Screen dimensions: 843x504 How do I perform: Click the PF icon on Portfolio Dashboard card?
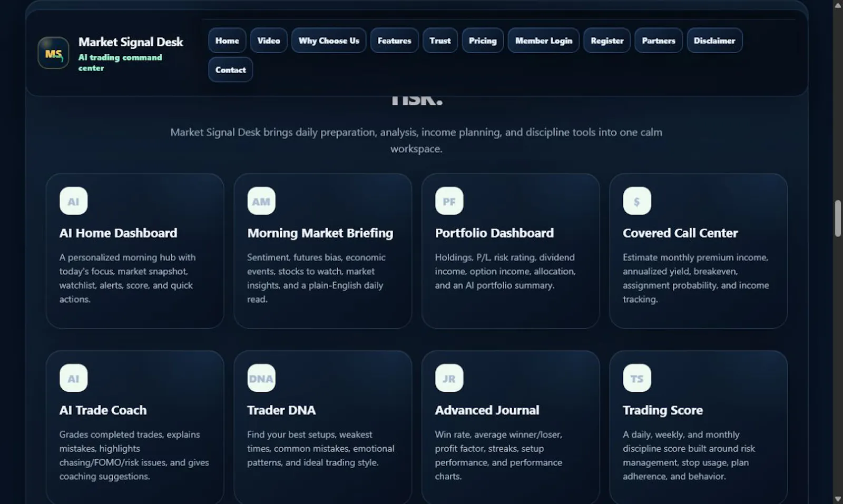pyautogui.click(x=449, y=201)
